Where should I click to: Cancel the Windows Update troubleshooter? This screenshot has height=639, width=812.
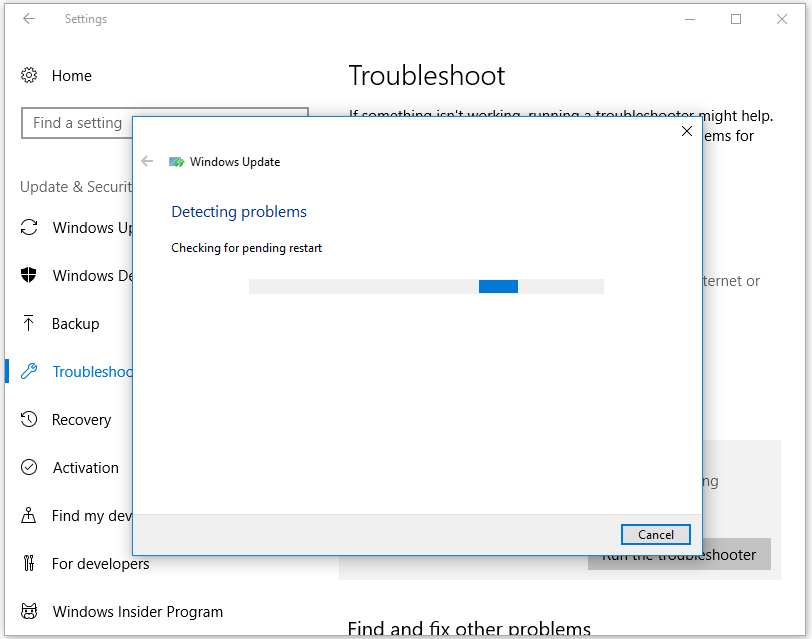pos(656,534)
